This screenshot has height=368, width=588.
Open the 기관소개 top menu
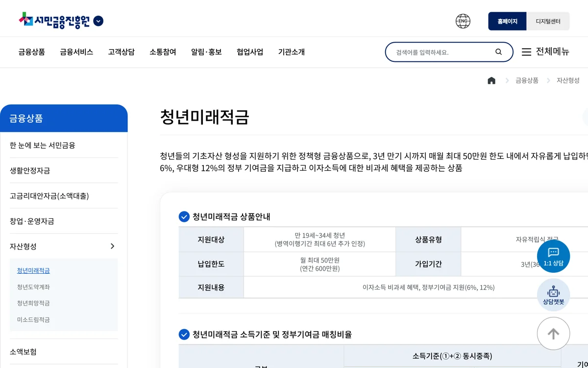click(292, 52)
